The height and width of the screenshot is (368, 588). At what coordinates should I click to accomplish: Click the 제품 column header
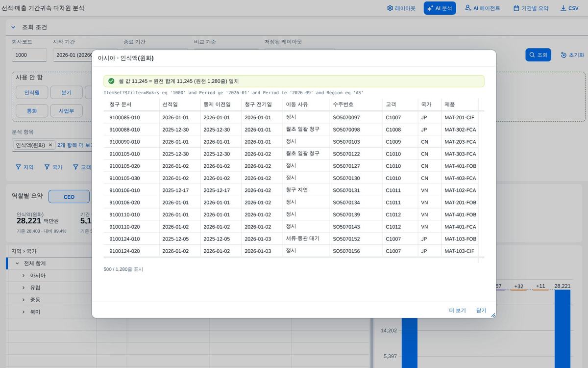(460, 105)
